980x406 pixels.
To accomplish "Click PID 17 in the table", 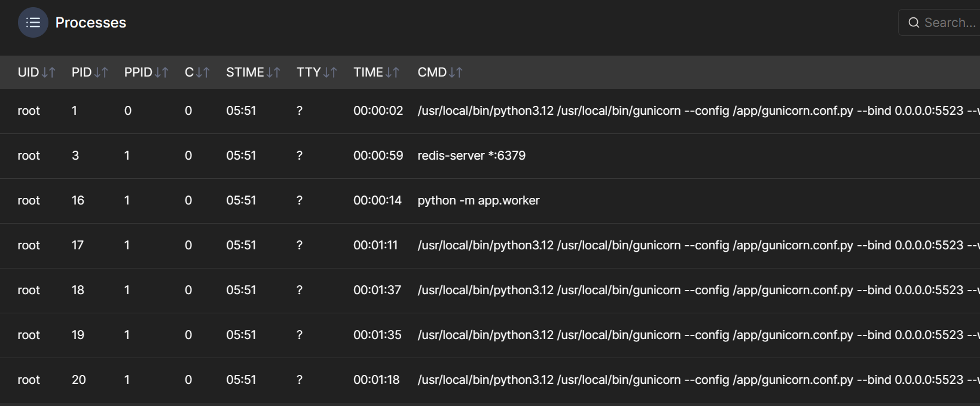I will (78, 245).
